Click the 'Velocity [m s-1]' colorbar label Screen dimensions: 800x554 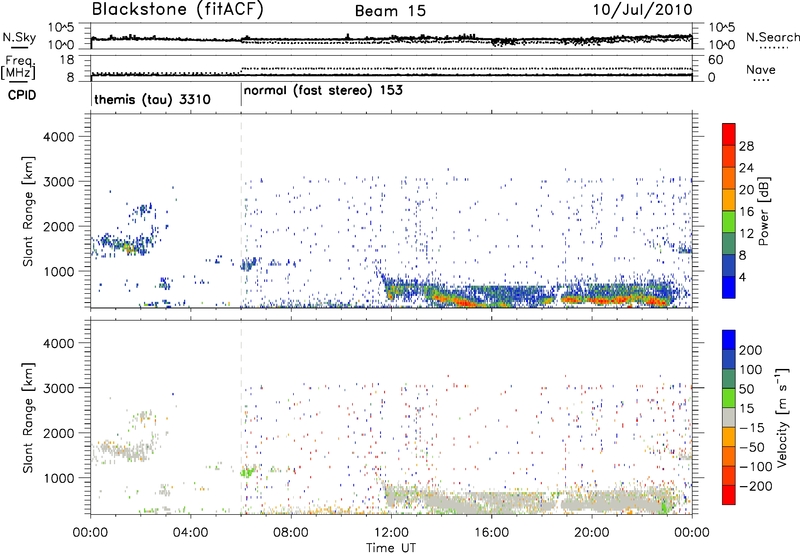781,417
